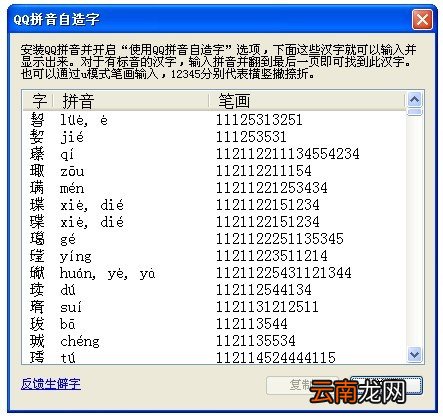The width and height of the screenshot is (443, 420).
Task: Click the 复制 button
Action: point(302,385)
